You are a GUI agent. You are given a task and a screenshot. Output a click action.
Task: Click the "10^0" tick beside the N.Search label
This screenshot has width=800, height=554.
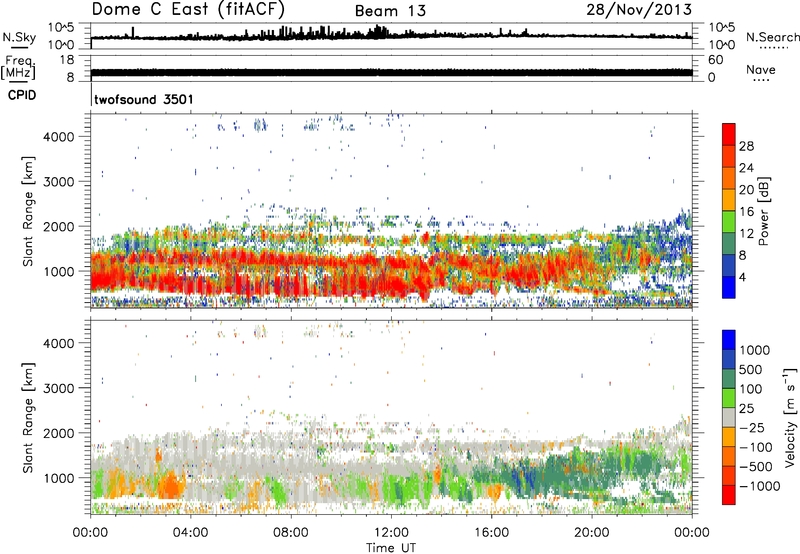click(721, 45)
